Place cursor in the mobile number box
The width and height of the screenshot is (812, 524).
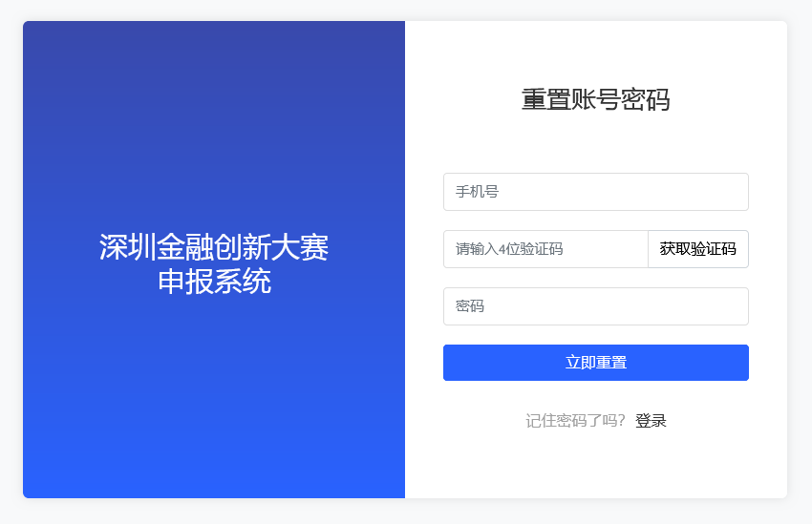click(595, 192)
